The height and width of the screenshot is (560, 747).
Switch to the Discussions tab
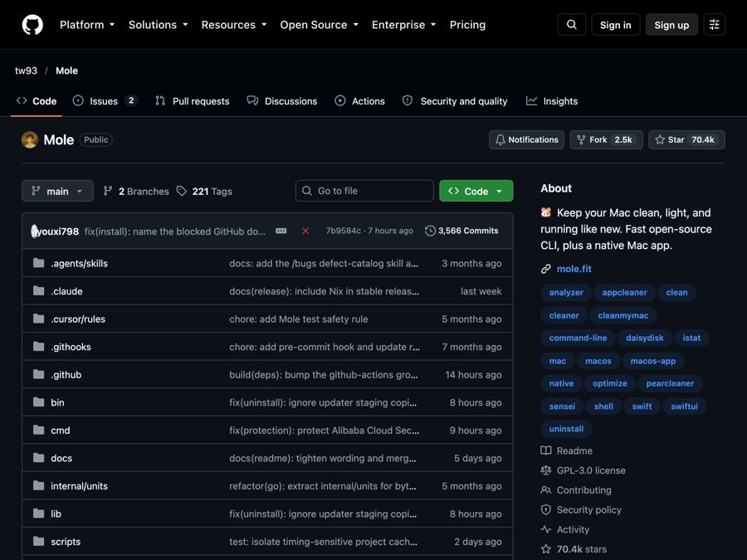click(x=282, y=101)
